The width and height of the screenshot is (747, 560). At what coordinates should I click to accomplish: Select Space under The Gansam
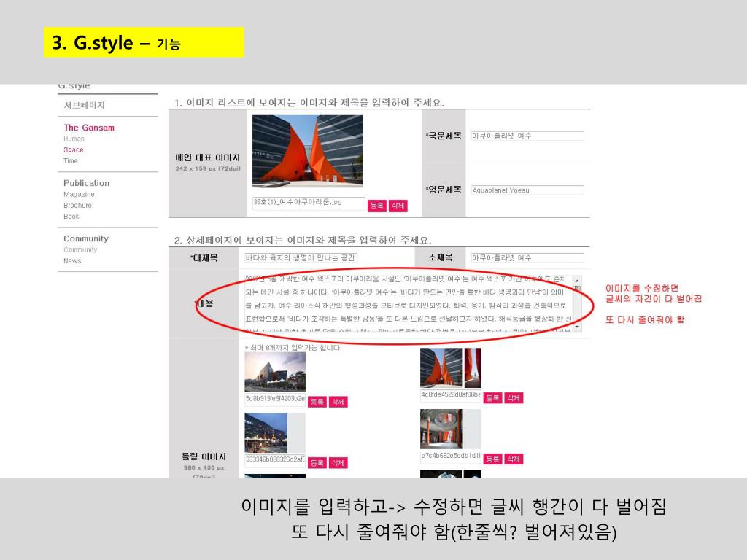click(x=74, y=149)
